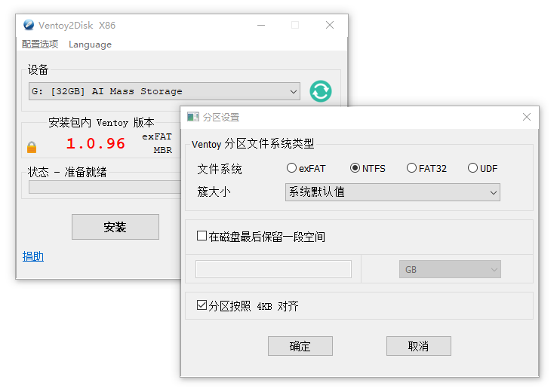Enable reserving space at end of disk
The image size is (560, 392).
[202, 236]
